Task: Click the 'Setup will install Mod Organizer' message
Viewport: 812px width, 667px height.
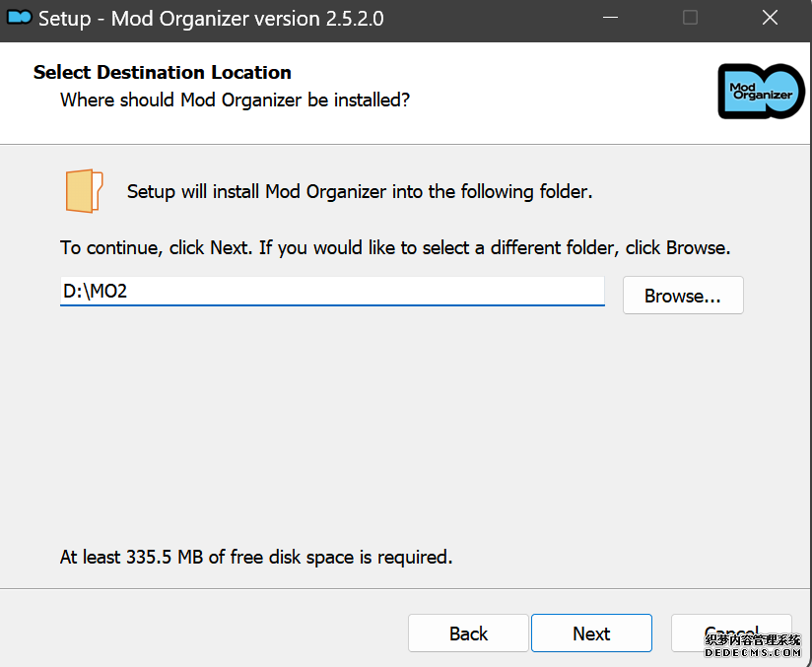Action: click(x=360, y=191)
